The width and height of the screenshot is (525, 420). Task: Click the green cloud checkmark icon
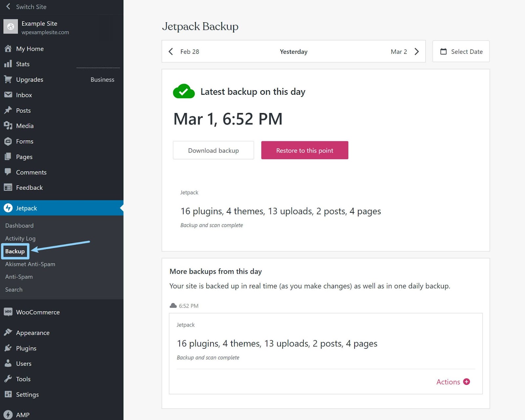pos(184,91)
